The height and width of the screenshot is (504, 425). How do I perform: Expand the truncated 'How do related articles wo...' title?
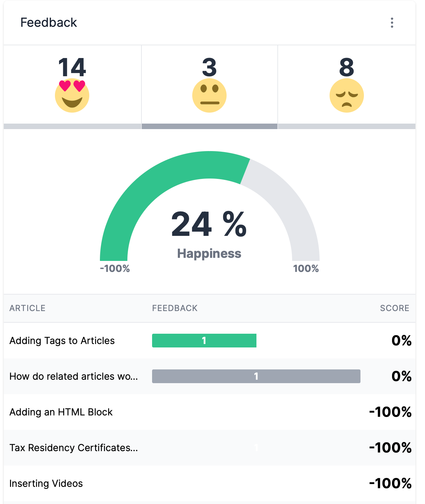click(x=73, y=376)
